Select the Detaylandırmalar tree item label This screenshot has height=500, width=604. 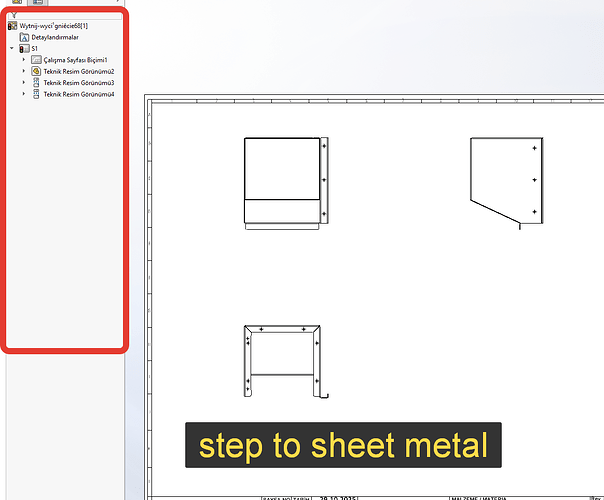pyautogui.click(x=62, y=37)
